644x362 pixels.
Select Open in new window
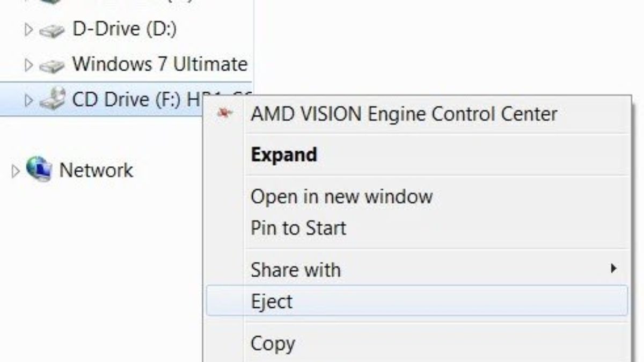(341, 196)
